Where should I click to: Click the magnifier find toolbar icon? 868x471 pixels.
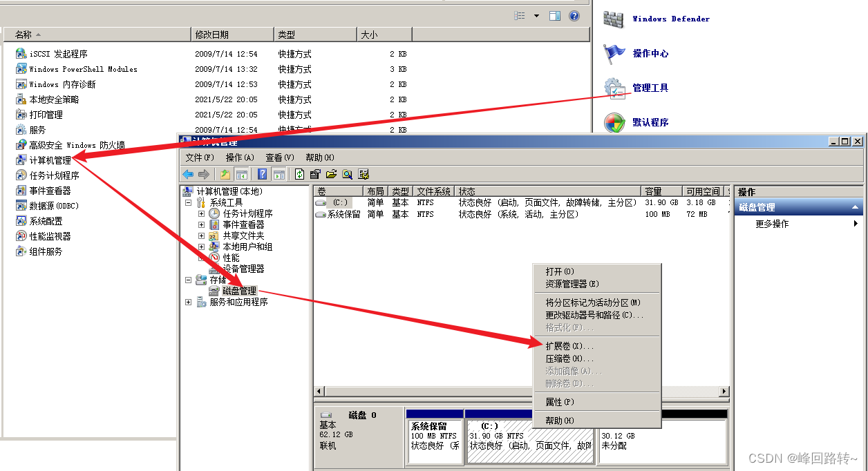pyautogui.click(x=348, y=174)
